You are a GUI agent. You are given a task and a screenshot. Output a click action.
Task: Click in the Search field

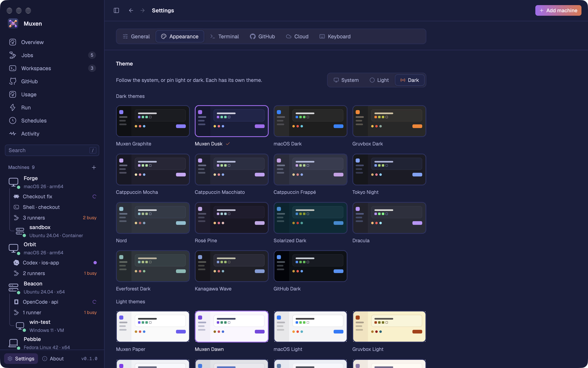[x=52, y=151]
